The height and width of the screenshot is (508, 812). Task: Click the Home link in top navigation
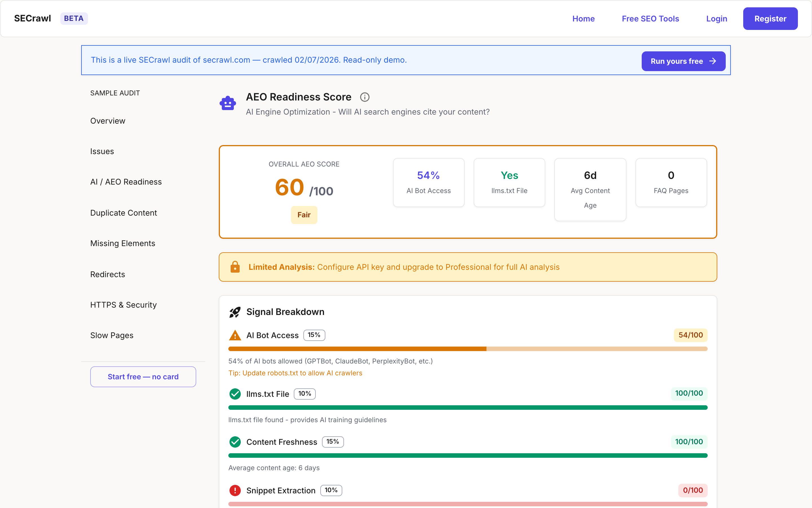pyautogui.click(x=584, y=18)
